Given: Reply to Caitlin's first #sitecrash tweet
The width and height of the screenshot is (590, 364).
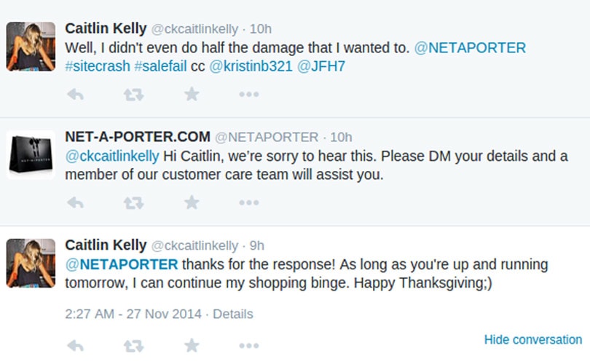Looking at the screenshot, I should (75, 95).
